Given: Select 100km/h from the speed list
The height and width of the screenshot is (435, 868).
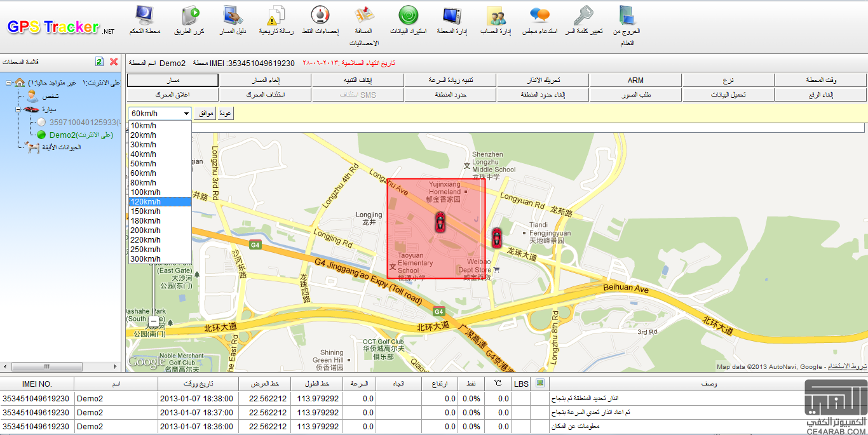Looking at the screenshot, I should (x=159, y=192).
